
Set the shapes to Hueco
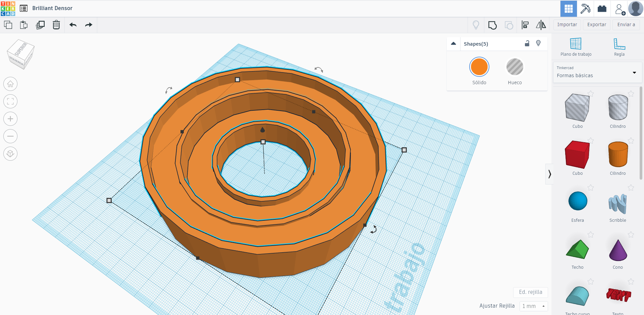tap(515, 67)
